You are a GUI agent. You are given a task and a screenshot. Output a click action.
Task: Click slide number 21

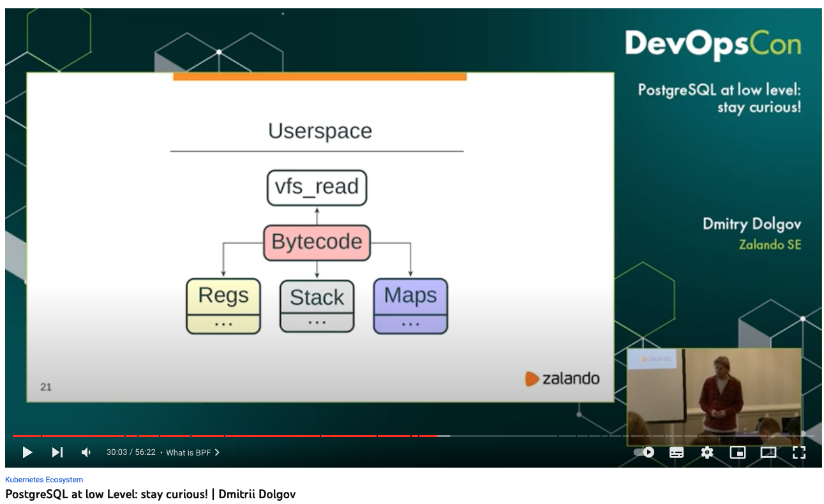point(46,387)
